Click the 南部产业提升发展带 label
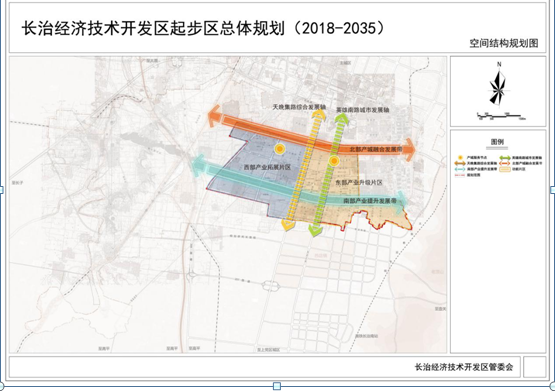555x391 pixels. [370, 201]
